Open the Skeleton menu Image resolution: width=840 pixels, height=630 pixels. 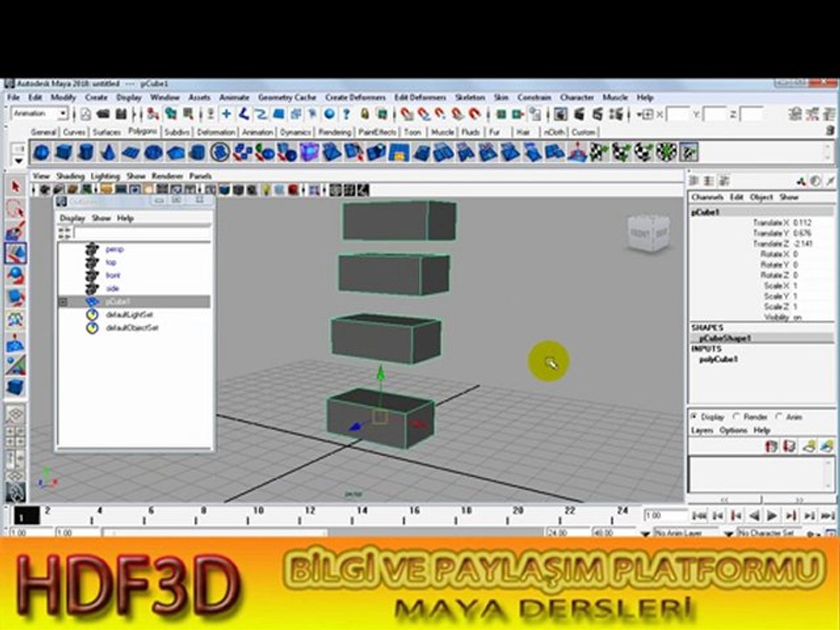(470, 97)
